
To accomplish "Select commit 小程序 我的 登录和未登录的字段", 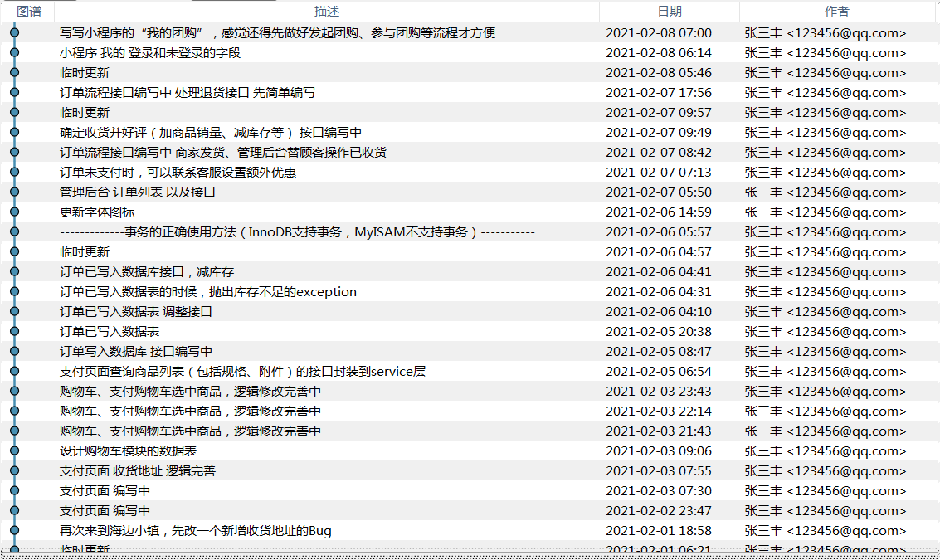I will tap(149, 53).
